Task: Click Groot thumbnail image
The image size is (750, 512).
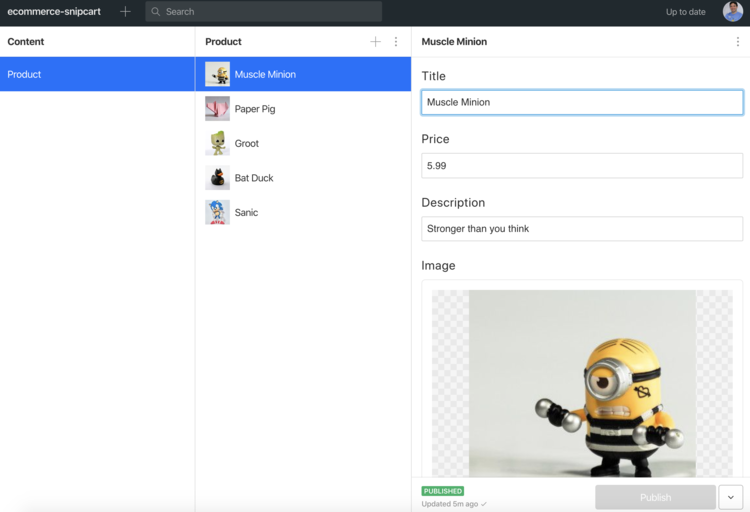Action: tap(217, 143)
